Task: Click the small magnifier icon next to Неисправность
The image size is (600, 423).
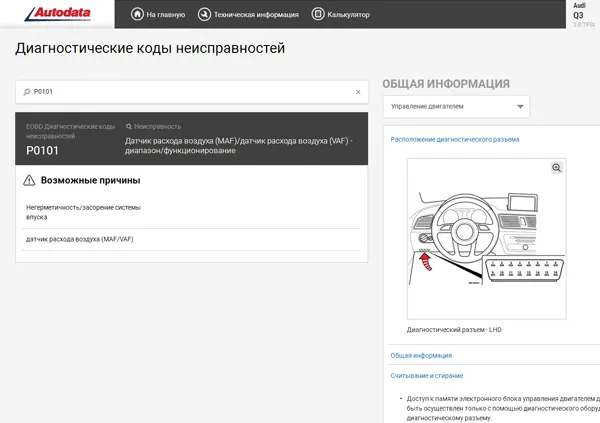Action: [x=128, y=127]
